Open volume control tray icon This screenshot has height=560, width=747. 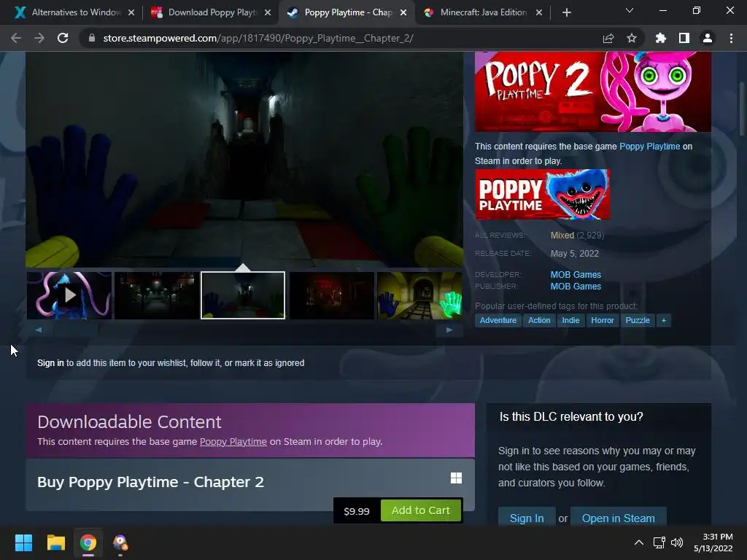point(676,542)
